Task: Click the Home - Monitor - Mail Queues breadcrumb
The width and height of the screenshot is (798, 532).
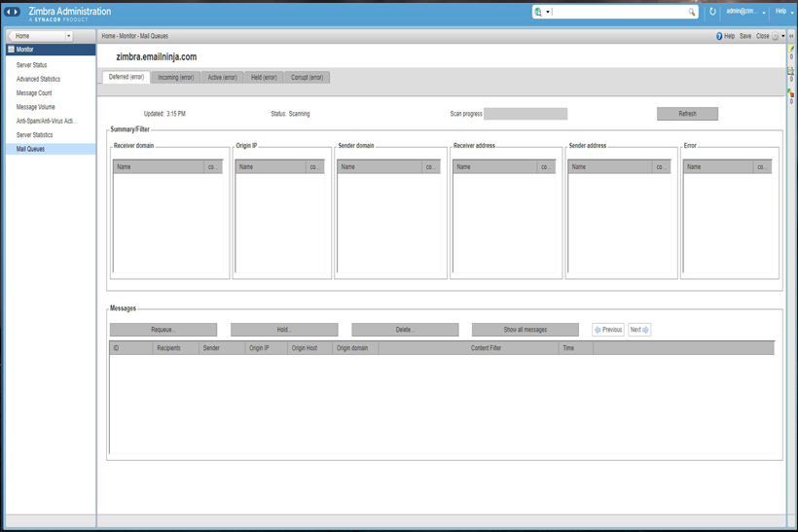Action: [135, 36]
